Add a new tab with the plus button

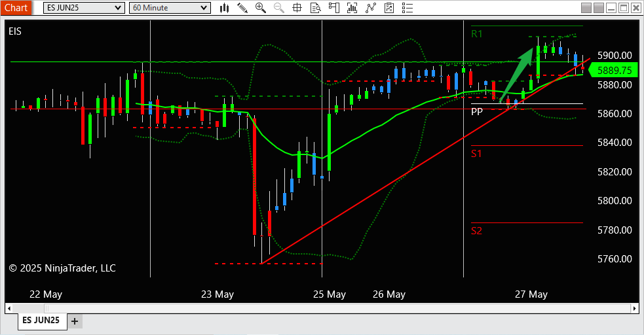coord(74,321)
